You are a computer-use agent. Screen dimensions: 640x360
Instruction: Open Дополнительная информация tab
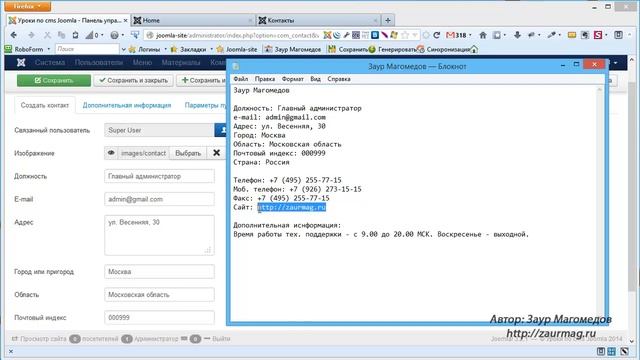click(x=127, y=105)
